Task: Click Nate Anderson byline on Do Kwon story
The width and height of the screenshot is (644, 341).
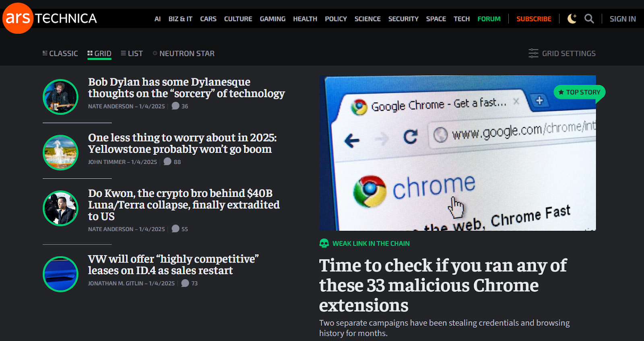Action: (111, 229)
